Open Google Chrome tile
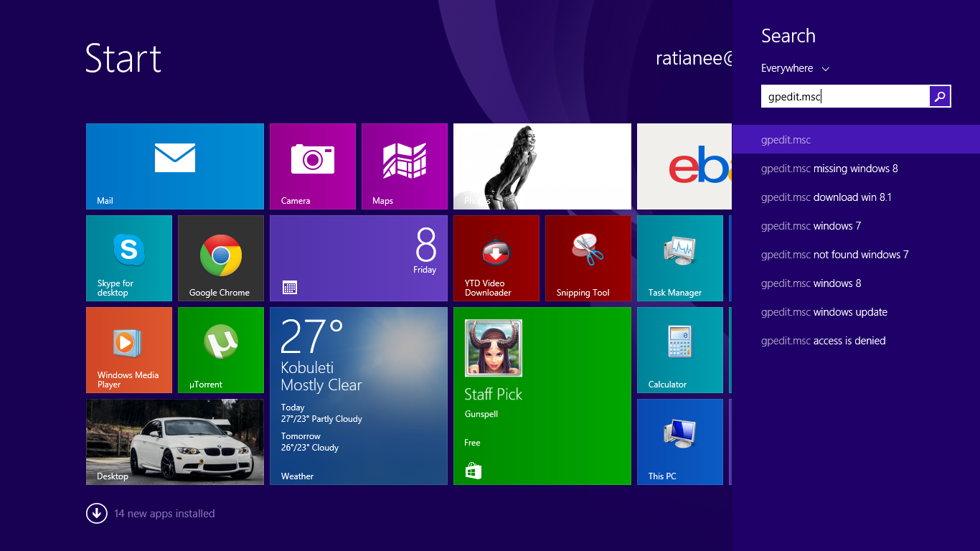 pyautogui.click(x=220, y=258)
